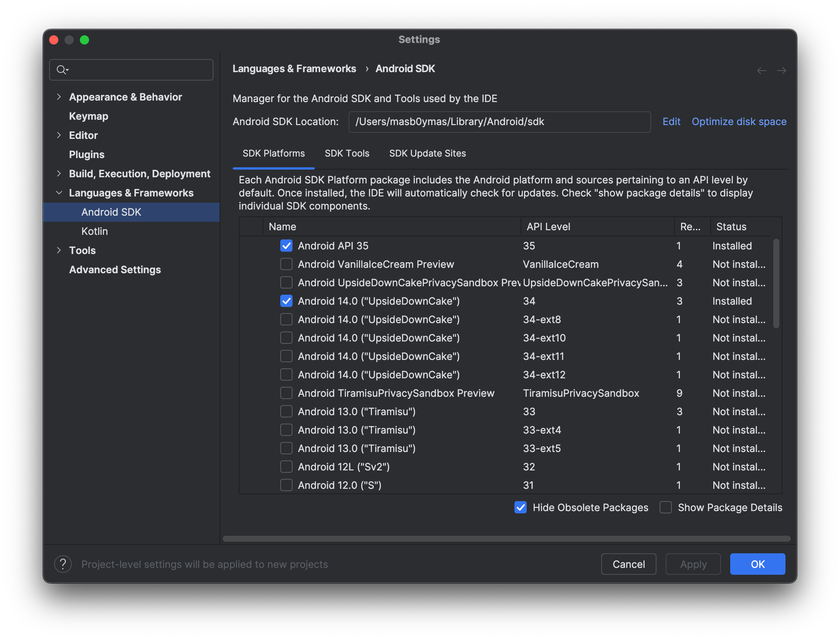Select the Tools section in sidebar
Image resolution: width=840 pixels, height=640 pixels.
[x=81, y=250]
